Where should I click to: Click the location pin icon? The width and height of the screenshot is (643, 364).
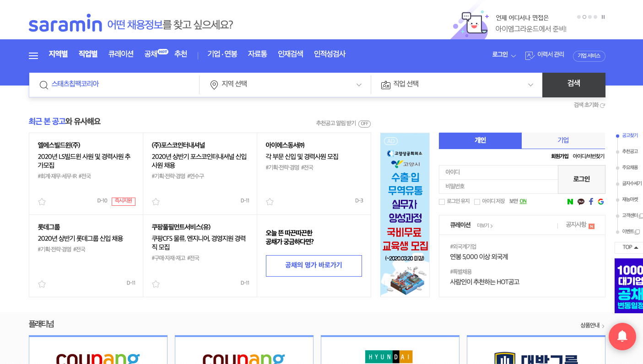pos(214,85)
